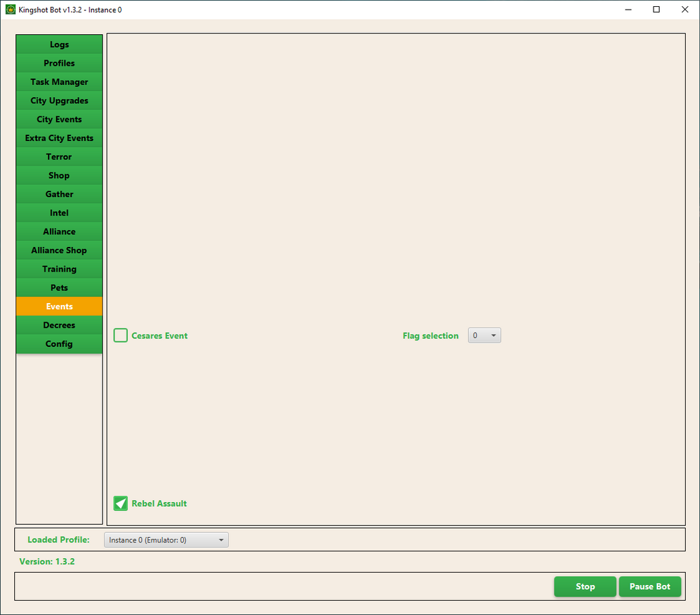
Task: Select the City Events tab
Action: point(59,119)
